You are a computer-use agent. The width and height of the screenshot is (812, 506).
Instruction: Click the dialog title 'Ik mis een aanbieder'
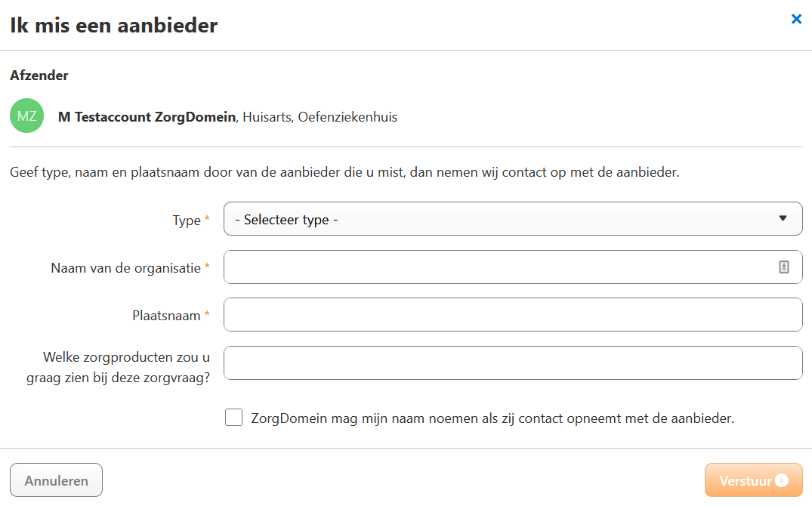click(x=114, y=26)
